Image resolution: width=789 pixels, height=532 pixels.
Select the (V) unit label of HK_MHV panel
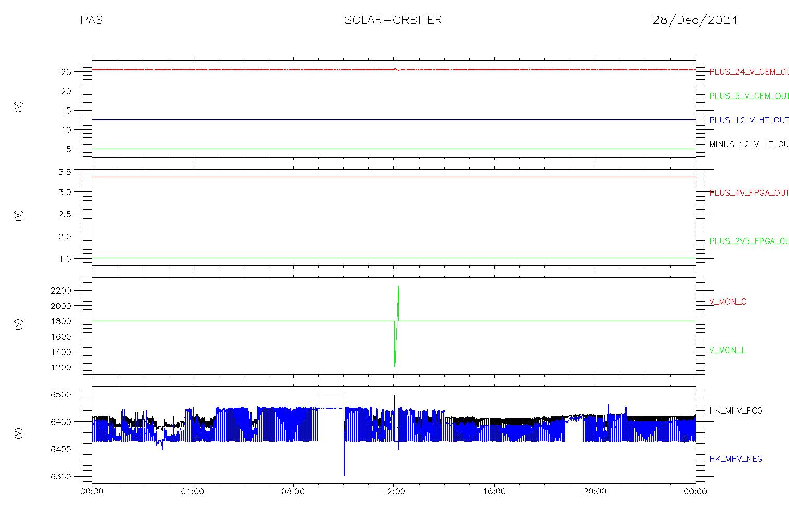(x=19, y=433)
